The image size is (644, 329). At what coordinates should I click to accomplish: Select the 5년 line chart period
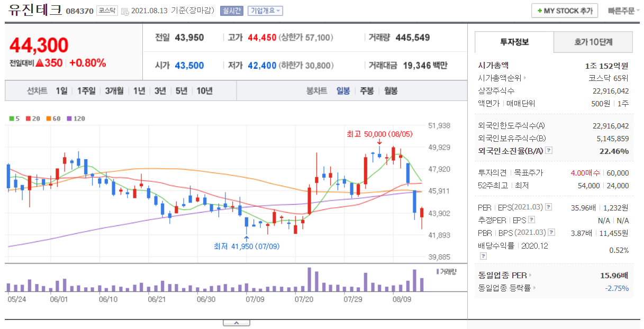click(182, 90)
